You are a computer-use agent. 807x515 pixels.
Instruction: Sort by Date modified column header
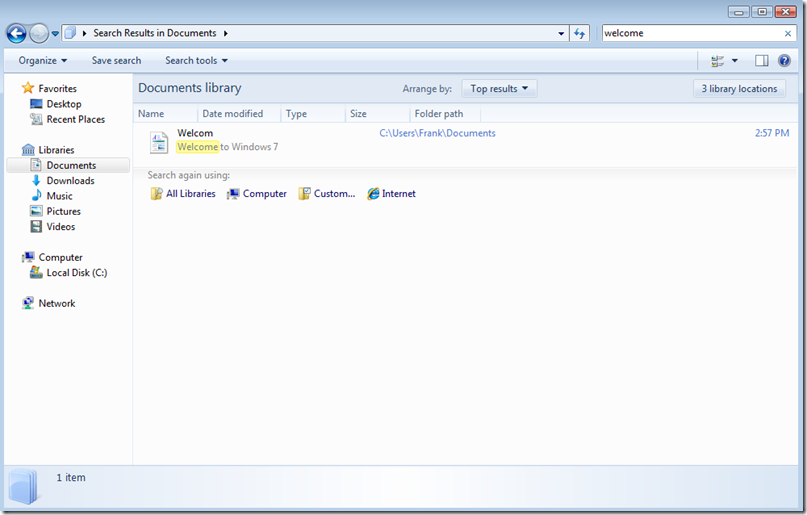point(239,114)
